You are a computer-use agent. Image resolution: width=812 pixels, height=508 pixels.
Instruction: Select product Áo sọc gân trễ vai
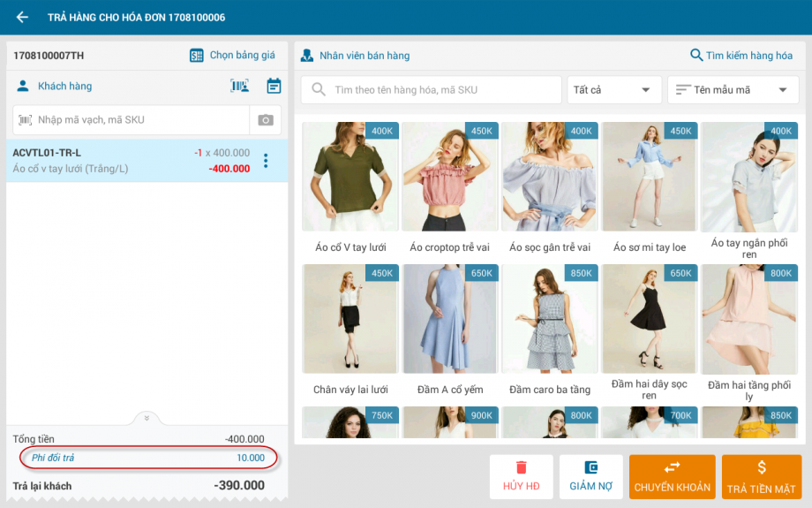click(550, 187)
